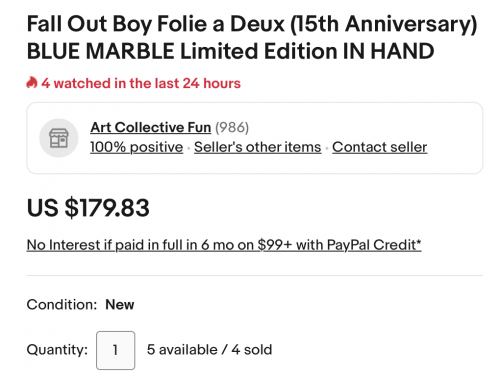Open the PayPal Credit no interest offer
Image resolution: width=500 pixels, height=374 pixels.
pyautogui.click(x=224, y=245)
